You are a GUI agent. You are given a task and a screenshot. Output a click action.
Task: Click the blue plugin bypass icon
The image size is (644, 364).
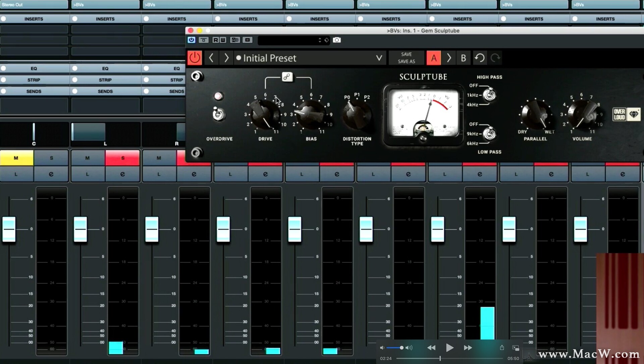191,40
